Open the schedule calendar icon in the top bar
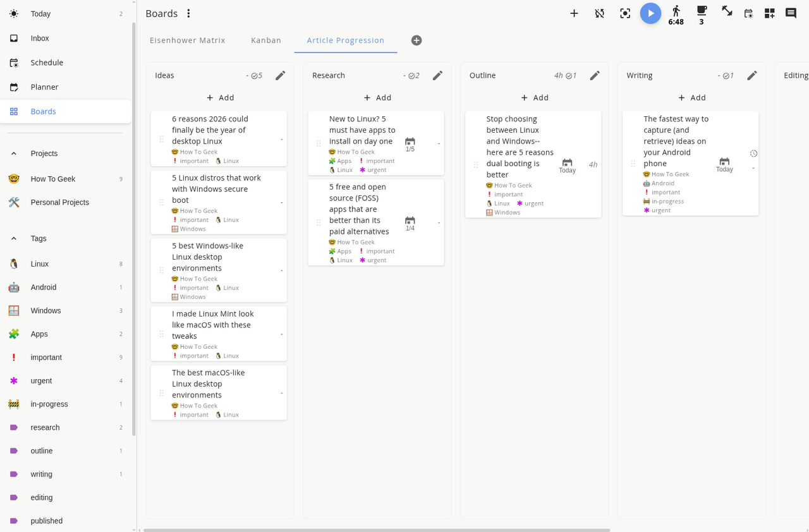The height and width of the screenshot is (532, 809). pos(748,13)
